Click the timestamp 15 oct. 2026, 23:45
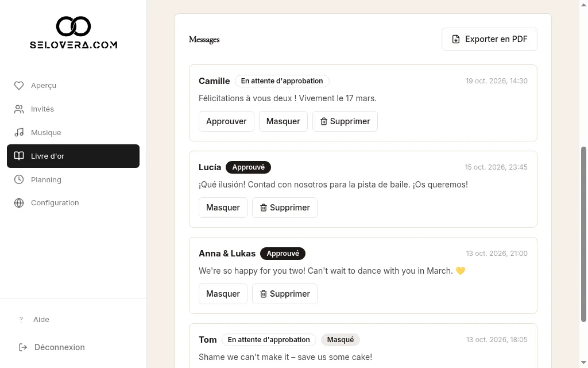Image resolution: width=588 pixels, height=368 pixels. point(496,167)
